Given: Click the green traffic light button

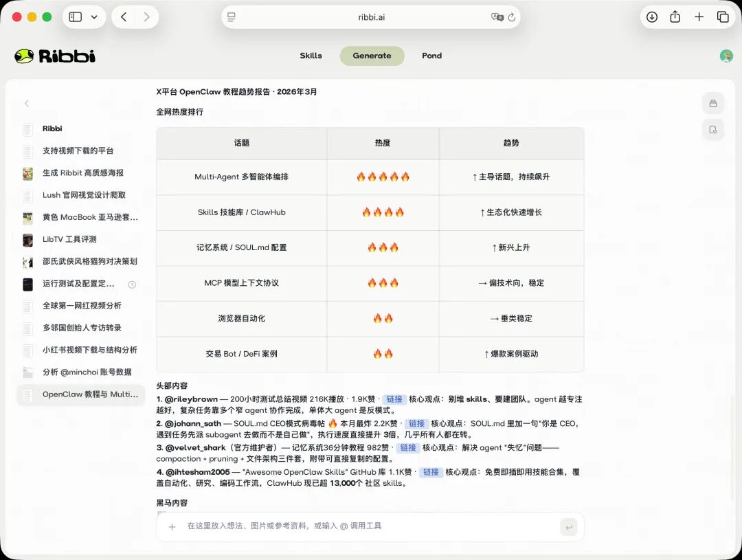Looking at the screenshot, I should (45, 16).
